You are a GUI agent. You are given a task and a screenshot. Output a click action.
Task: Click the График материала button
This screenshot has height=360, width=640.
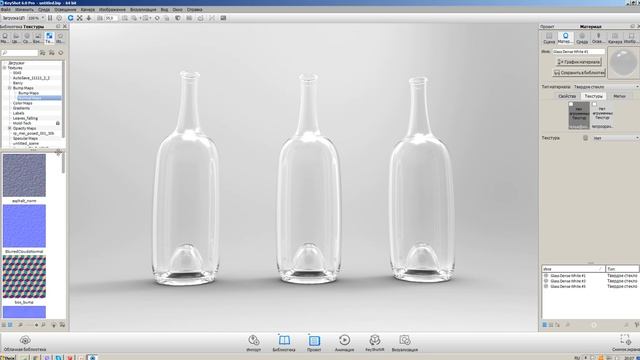579,62
